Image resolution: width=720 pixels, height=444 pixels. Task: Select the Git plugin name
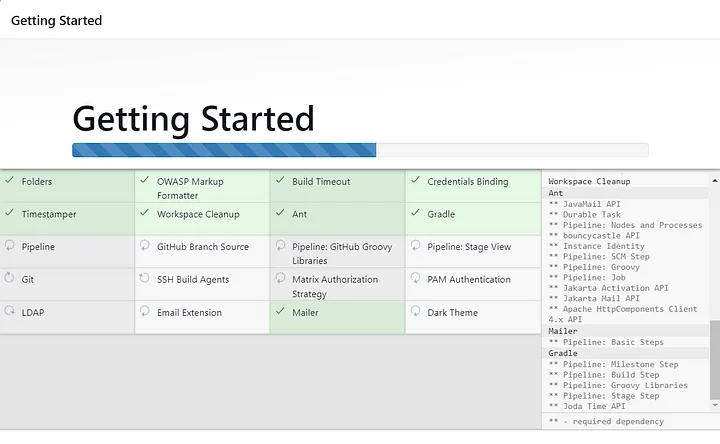(x=28, y=280)
